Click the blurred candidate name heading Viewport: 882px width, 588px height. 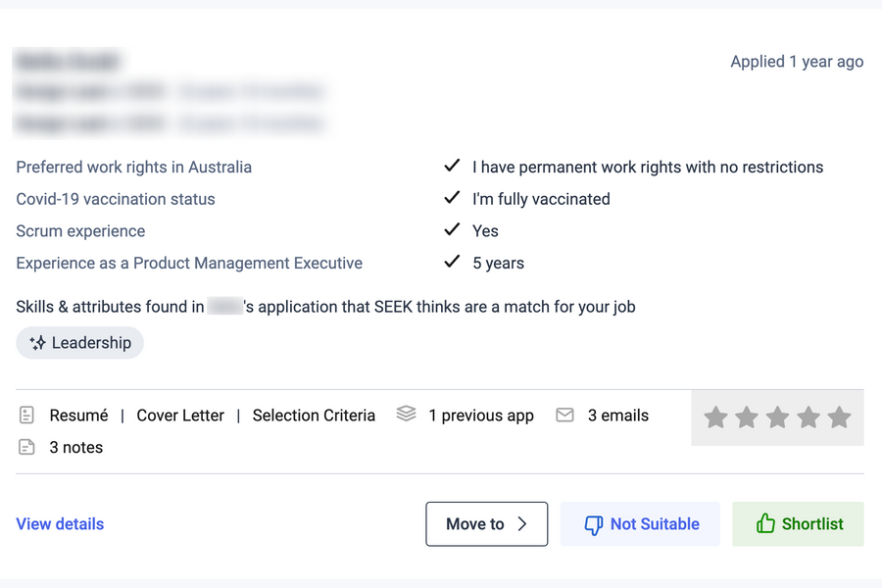[67, 61]
